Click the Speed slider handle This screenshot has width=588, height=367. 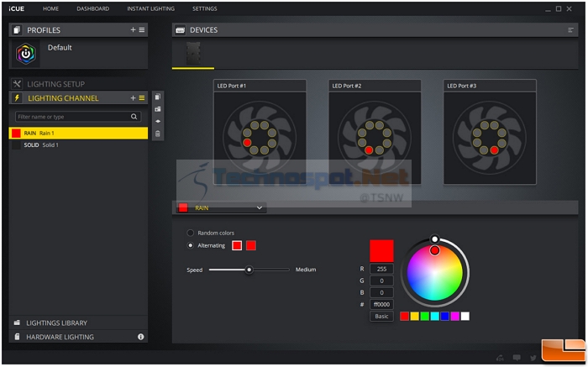249,270
